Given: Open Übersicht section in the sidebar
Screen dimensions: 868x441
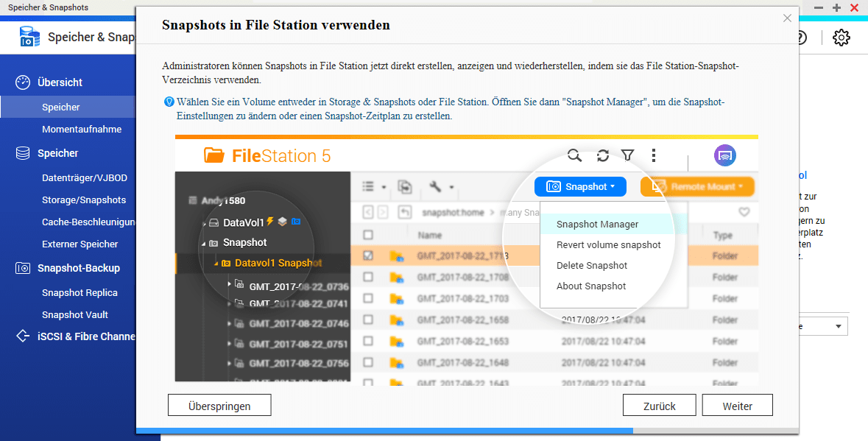Looking at the screenshot, I should click(60, 82).
